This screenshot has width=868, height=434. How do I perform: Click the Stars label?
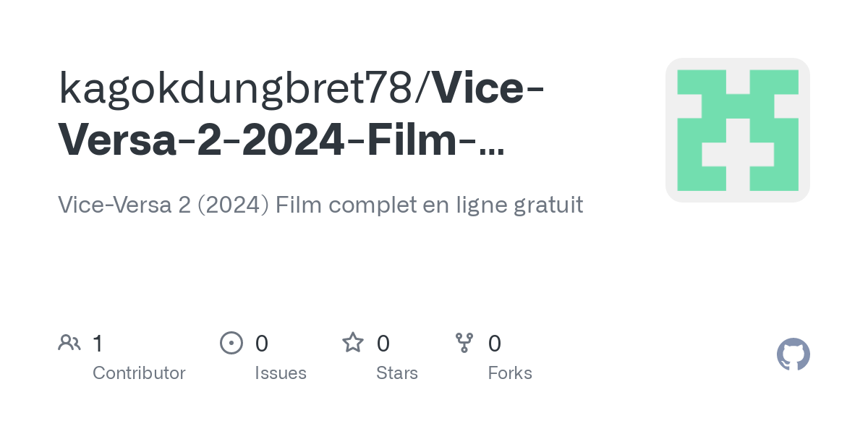(x=397, y=373)
